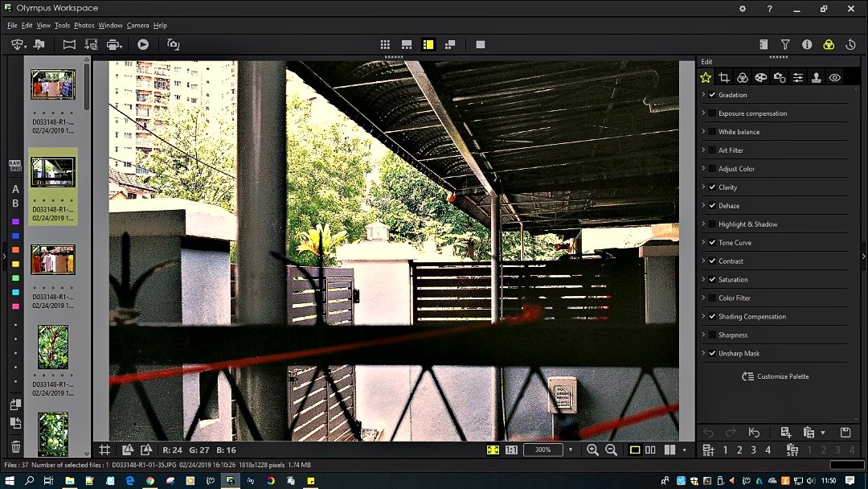The width and height of the screenshot is (868, 489).
Task: Enable the Sharpness checkbox
Action: pos(712,335)
